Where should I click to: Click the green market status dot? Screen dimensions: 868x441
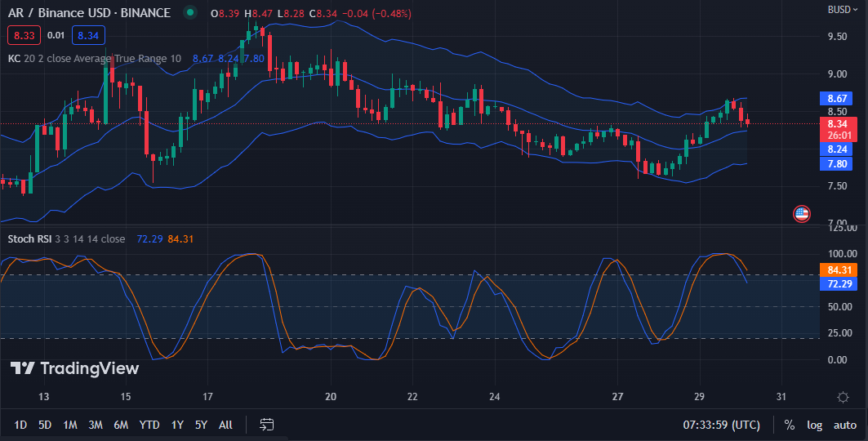pos(190,13)
